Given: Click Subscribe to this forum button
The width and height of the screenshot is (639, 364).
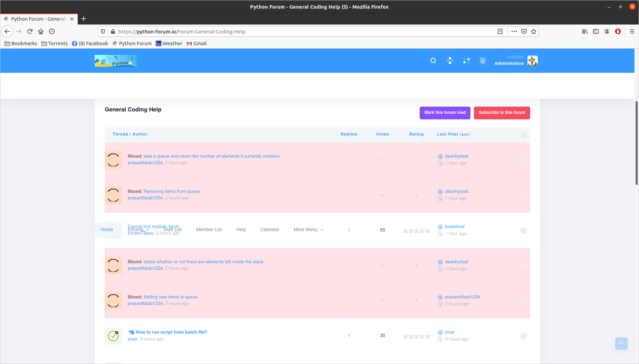Looking at the screenshot, I should click(502, 113).
